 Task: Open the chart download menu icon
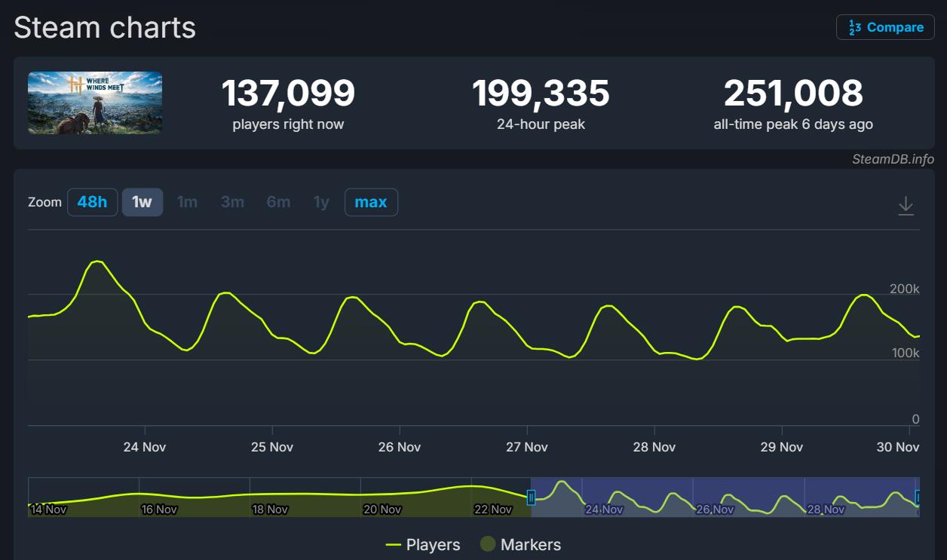(x=906, y=206)
